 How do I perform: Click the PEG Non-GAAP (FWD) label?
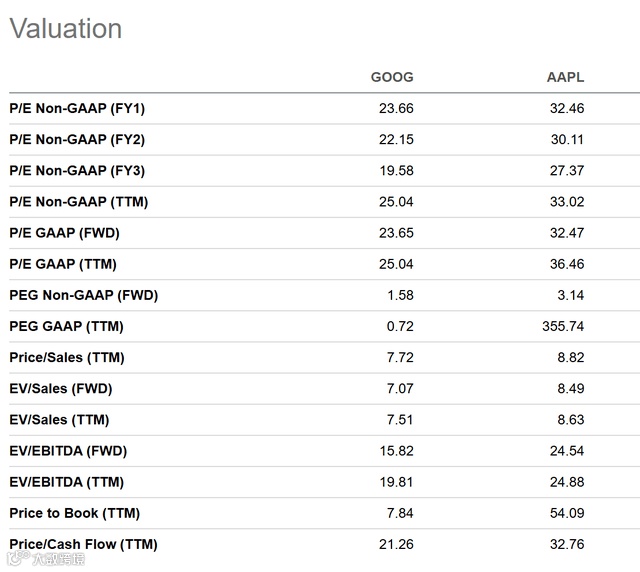(84, 295)
